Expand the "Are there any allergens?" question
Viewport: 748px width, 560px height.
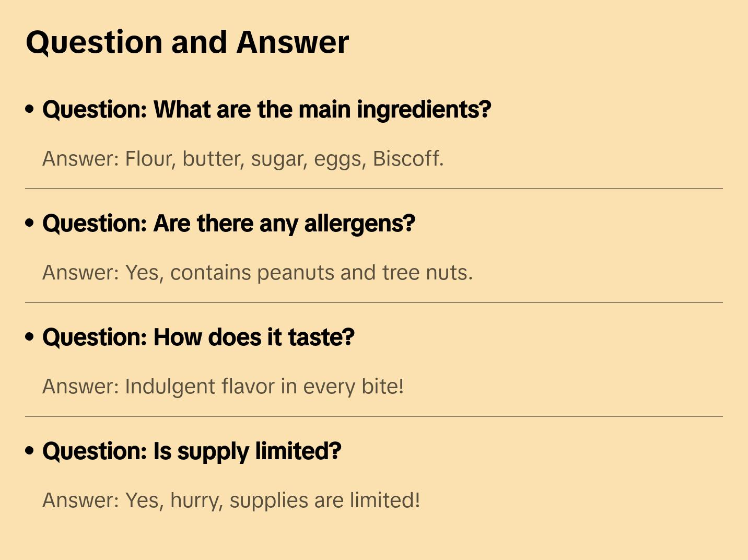(228, 224)
